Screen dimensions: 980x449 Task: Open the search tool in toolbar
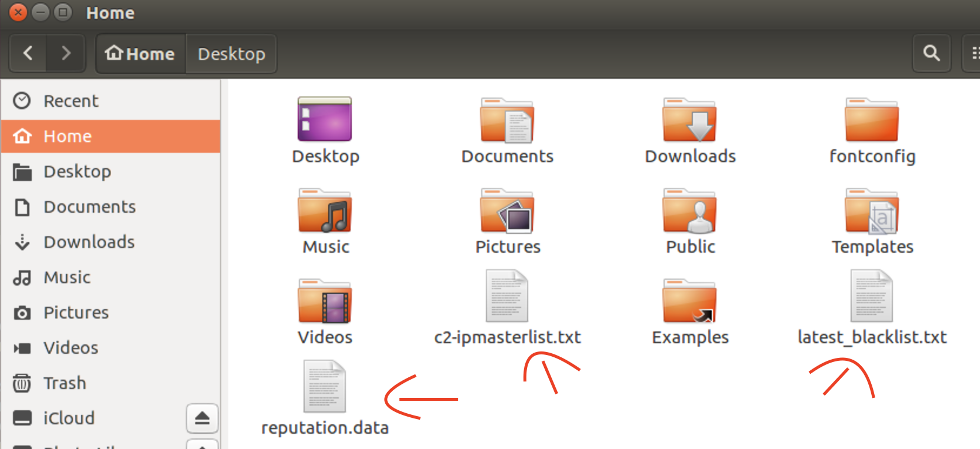(x=931, y=53)
